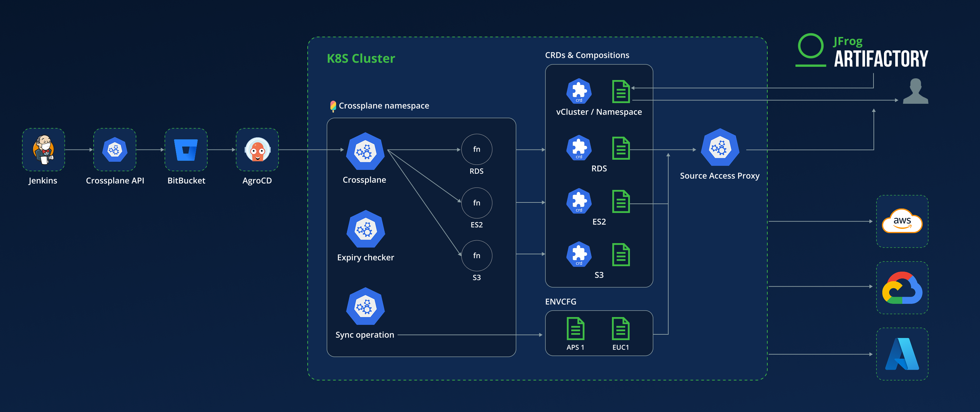Click the AgroCD octopus icon
Screen dimensions: 980x412
(257, 150)
